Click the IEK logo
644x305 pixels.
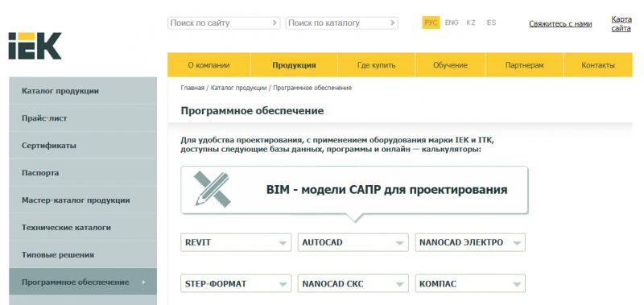pos(35,46)
